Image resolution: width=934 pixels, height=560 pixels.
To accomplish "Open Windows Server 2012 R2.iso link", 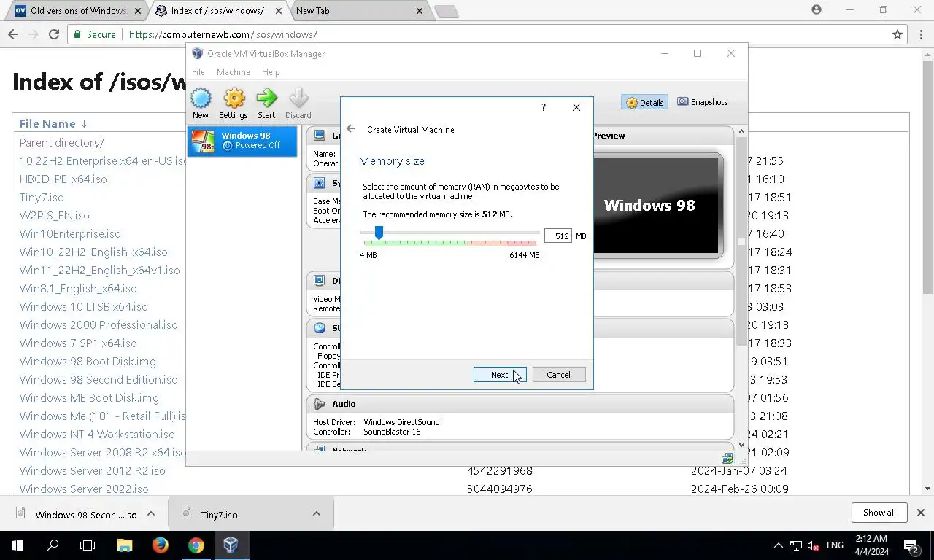I will (x=93, y=471).
